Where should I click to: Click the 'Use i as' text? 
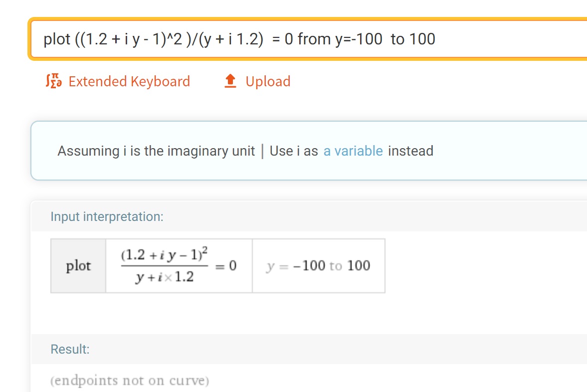294,151
